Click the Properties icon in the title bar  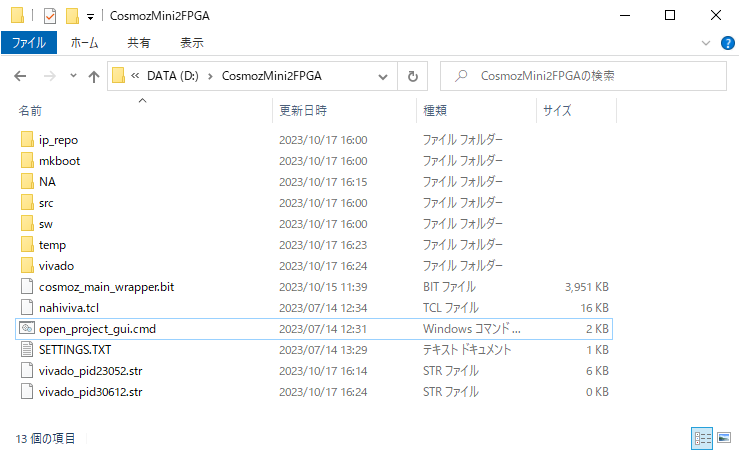[x=50, y=16]
